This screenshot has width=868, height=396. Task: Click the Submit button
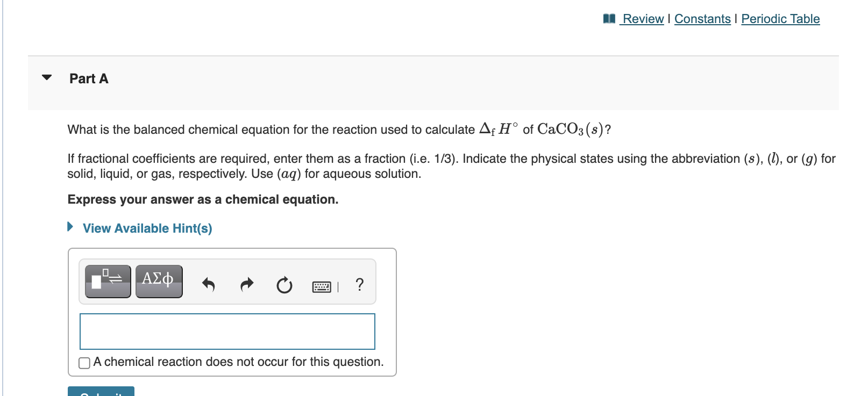pyautogui.click(x=101, y=393)
